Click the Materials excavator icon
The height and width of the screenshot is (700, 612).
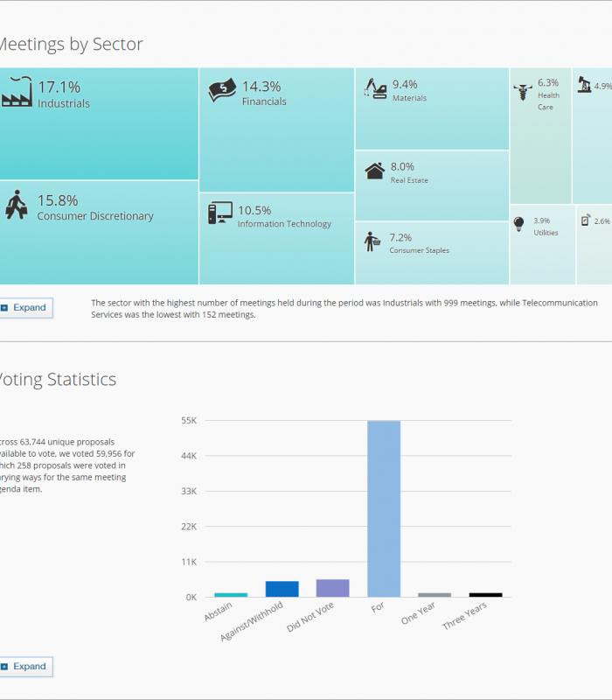377,89
